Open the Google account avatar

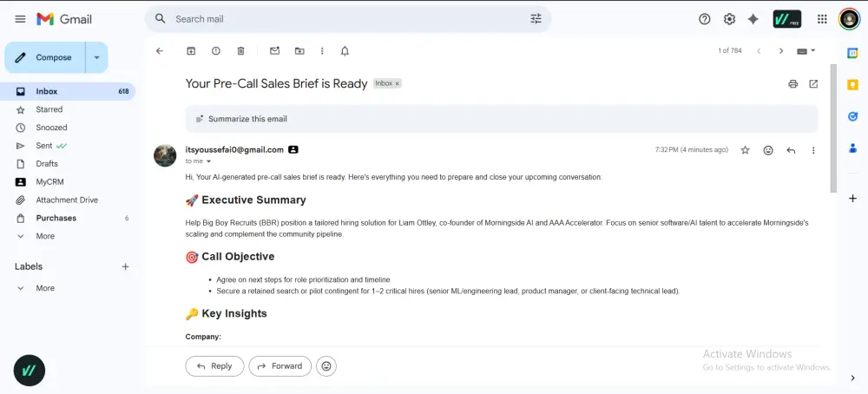coord(849,19)
